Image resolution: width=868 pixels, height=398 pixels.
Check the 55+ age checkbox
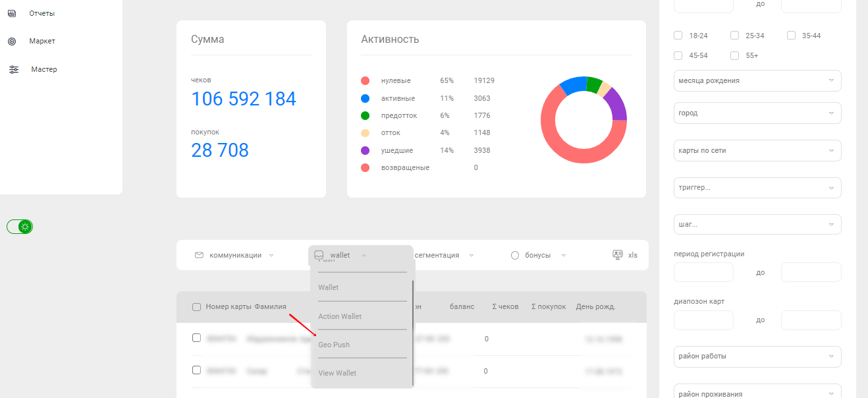[735, 55]
